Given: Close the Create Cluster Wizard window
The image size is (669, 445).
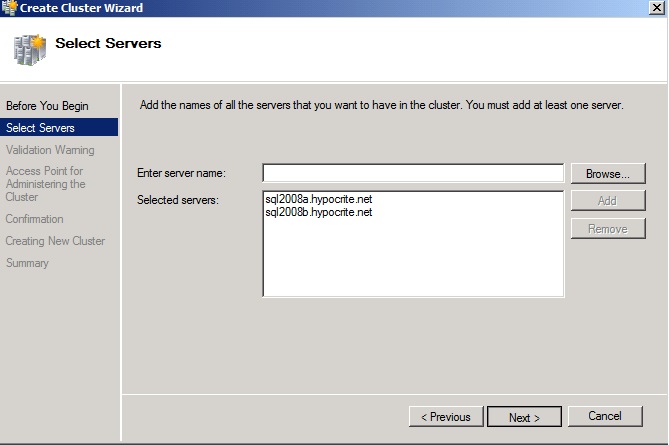Looking at the screenshot, I should click(656, 8).
